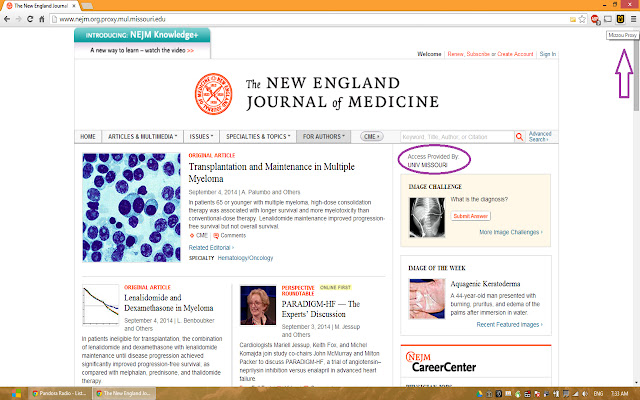Click the NEJM red seal logo
The image size is (640, 400).
[213, 93]
